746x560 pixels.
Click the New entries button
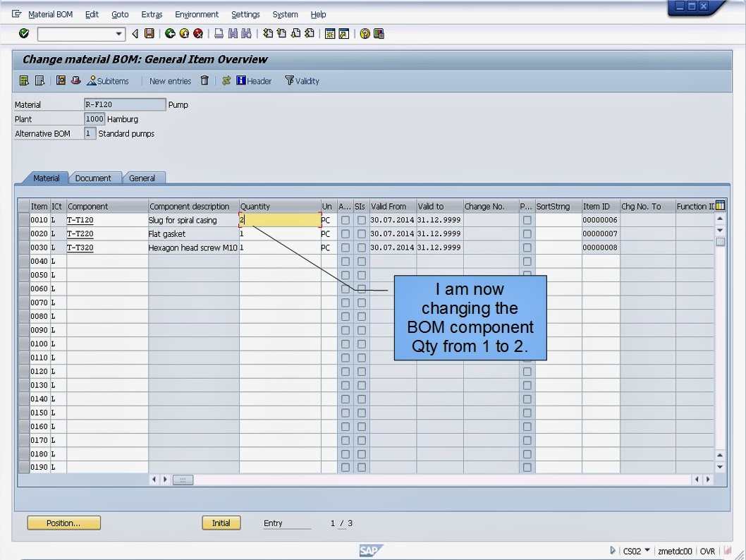(x=171, y=81)
